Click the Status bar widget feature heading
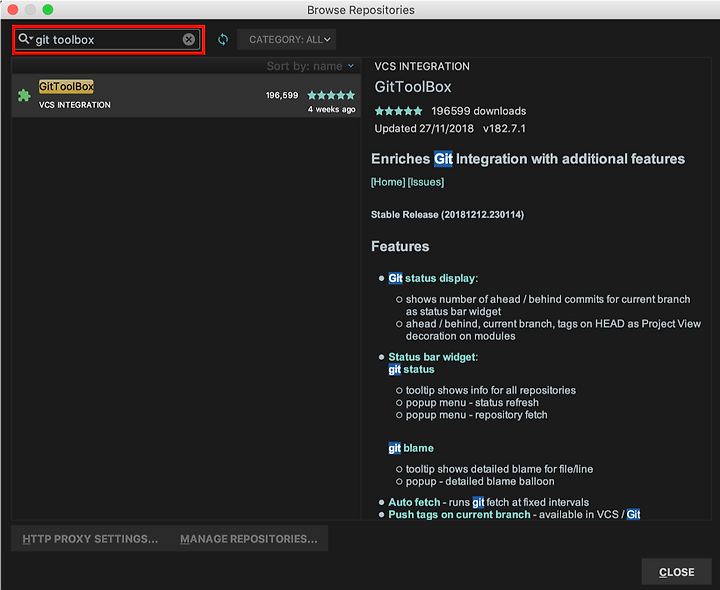 tap(433, 357)
